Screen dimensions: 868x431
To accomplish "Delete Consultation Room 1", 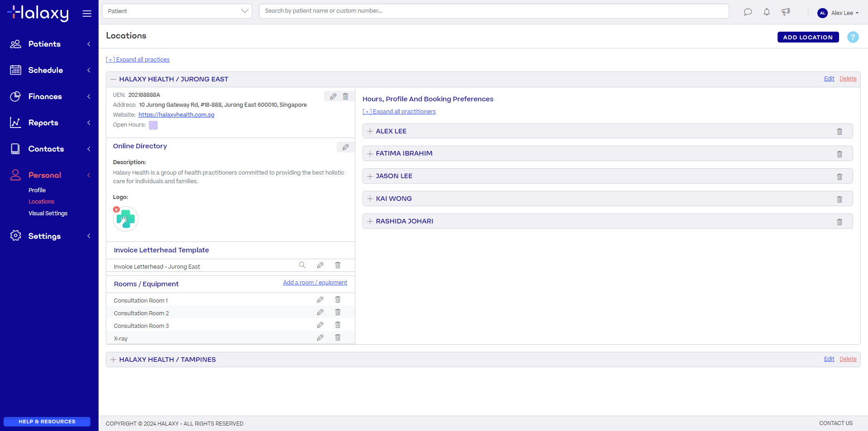I will coord(338,299).
